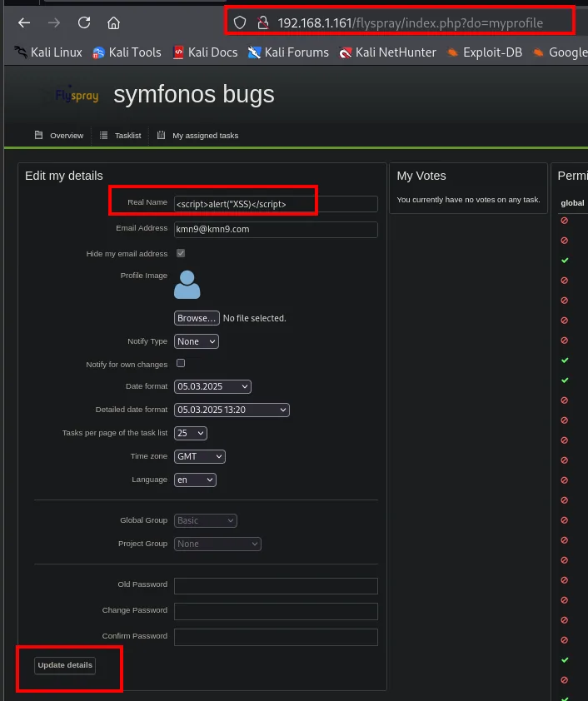The image size is (588, 701).
Task: Open the browser home icon
Action: pyautogui.click(x=113, y=22)
